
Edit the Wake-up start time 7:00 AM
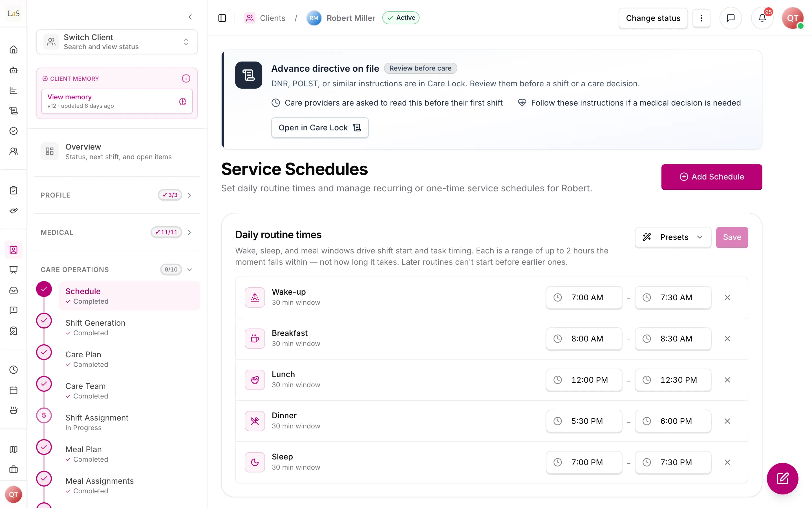coord(584,298)
